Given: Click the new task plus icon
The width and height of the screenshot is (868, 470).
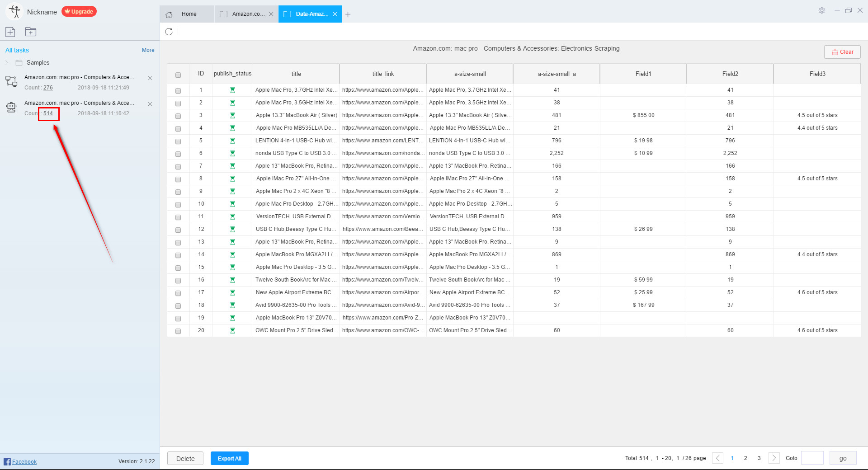Looking at the screenshot, I should click(10, 32).
